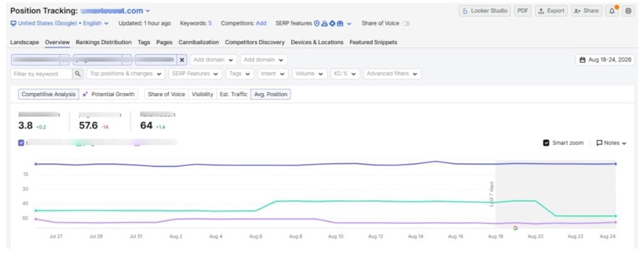Switch to Featured Snippets tab
644x262 pixels.
374,42
